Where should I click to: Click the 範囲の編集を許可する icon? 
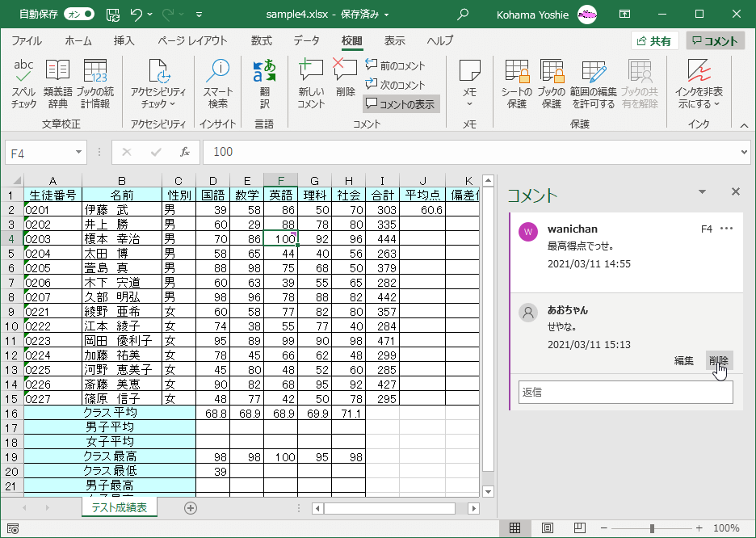tap(593, 84)
